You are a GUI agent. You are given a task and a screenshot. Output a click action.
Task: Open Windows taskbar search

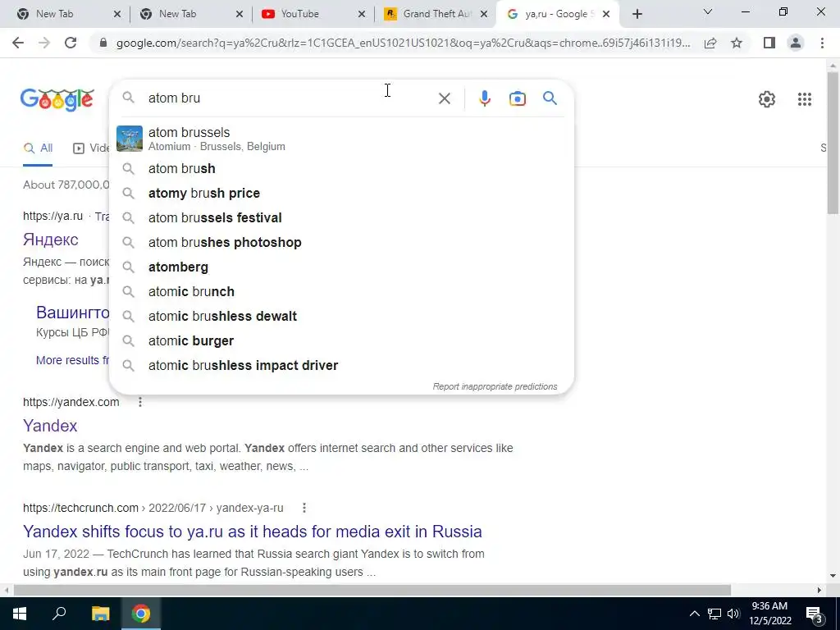coord(59,614)
